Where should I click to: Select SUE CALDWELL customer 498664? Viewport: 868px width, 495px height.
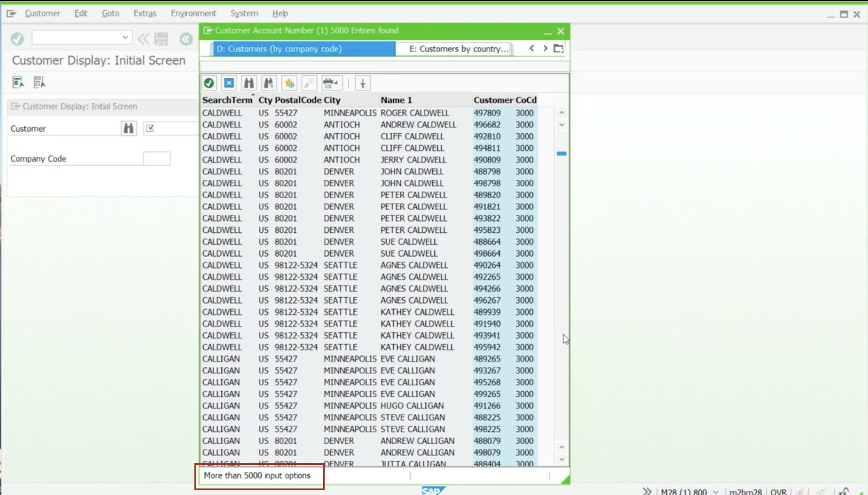coord(369,254)
